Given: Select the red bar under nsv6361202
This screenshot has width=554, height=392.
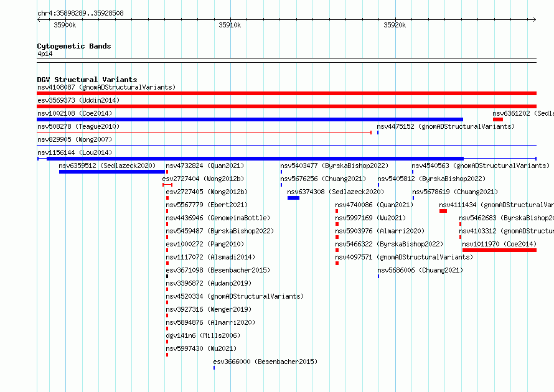Looking at the screenshot, I should pyautogui.click(x=498, y=119).
